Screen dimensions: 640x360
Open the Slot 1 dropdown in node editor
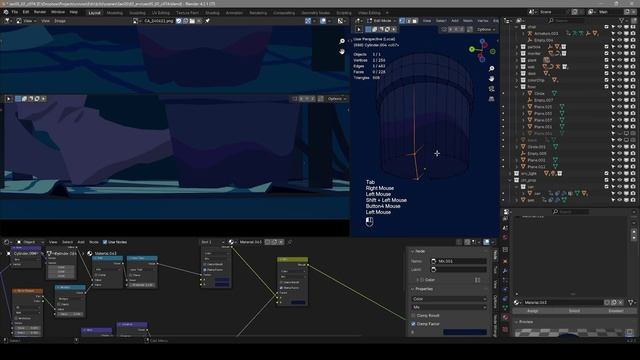pyautogui.click(x=212, y=242)
